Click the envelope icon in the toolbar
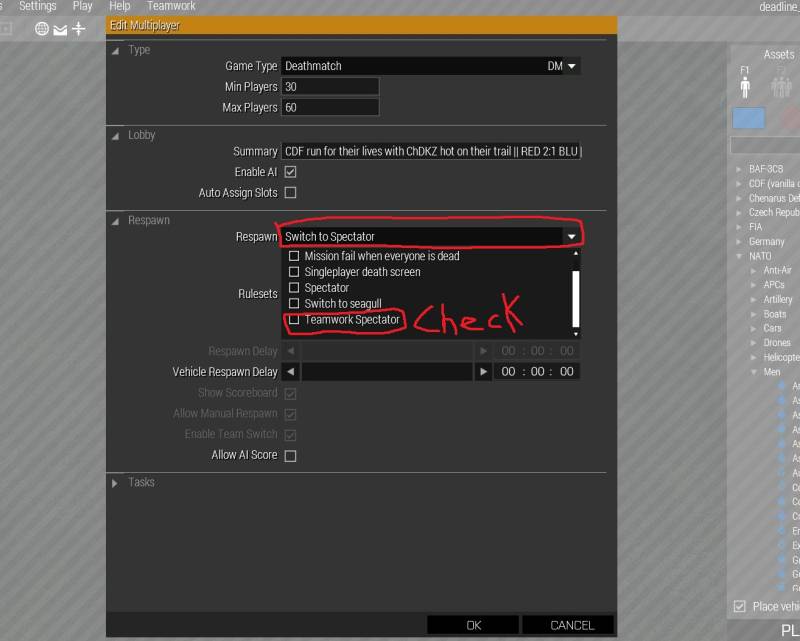800x641 pixels. click(60, 28)
